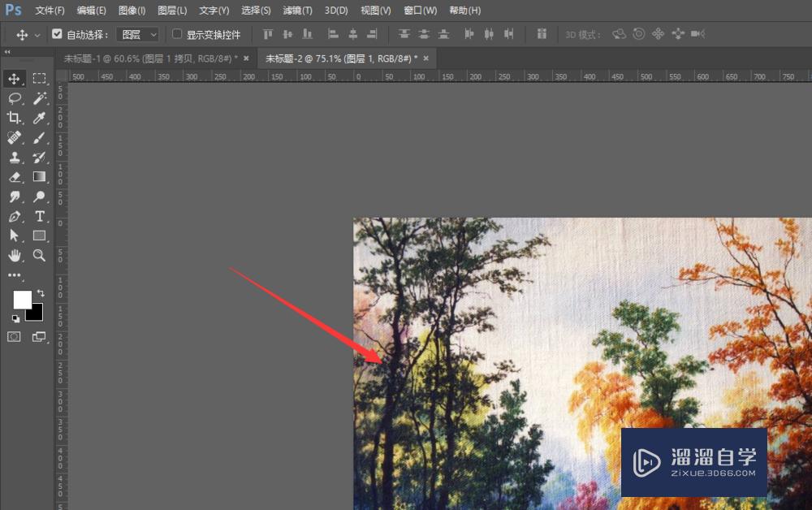Distribute bottom edges of layers
The image size is (812, 510).
pyautogui.click(x=443, y=34)
